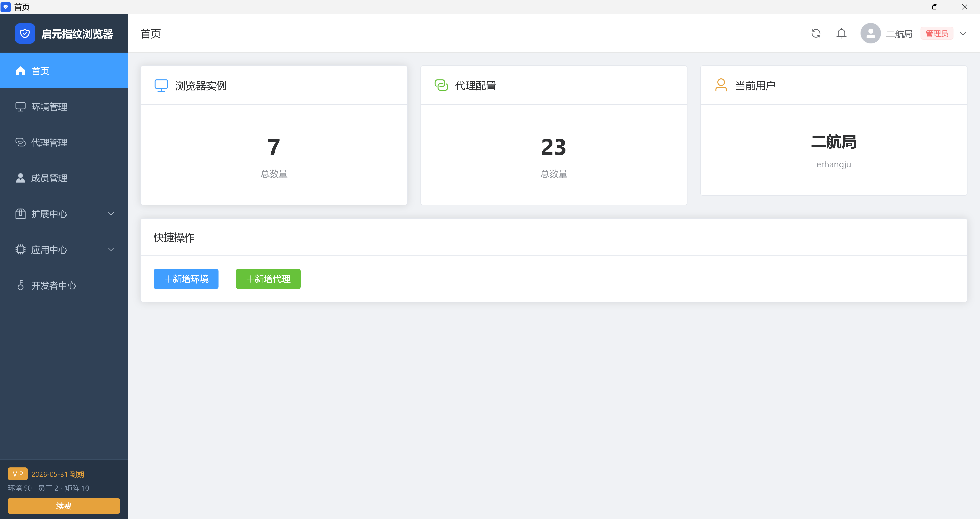Screen dimensions: 980x519
Task: Click the monitor icon in 浏览器实例 card
Action: (161, 85)
